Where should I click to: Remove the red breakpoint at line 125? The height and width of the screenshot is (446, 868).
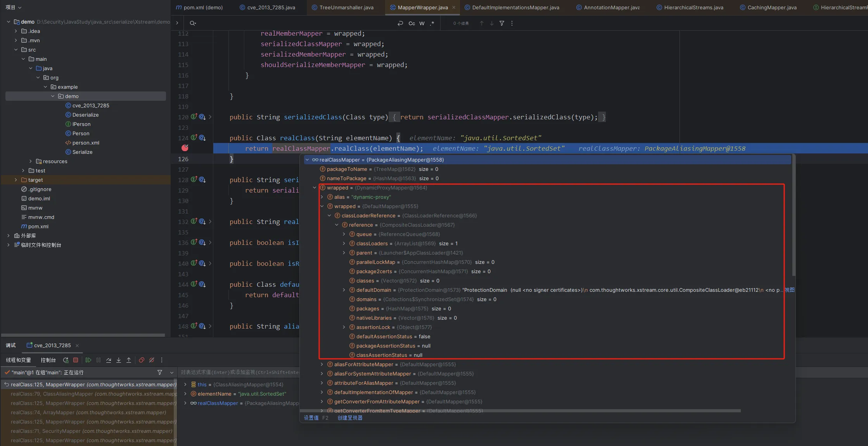(x=185, y=148)
